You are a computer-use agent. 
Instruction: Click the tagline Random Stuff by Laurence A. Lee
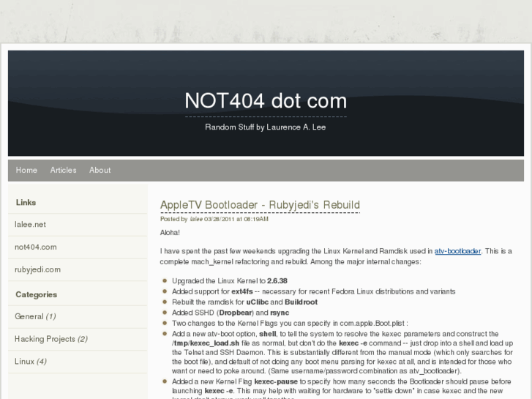pyautogui.click(x=266, y=127)
